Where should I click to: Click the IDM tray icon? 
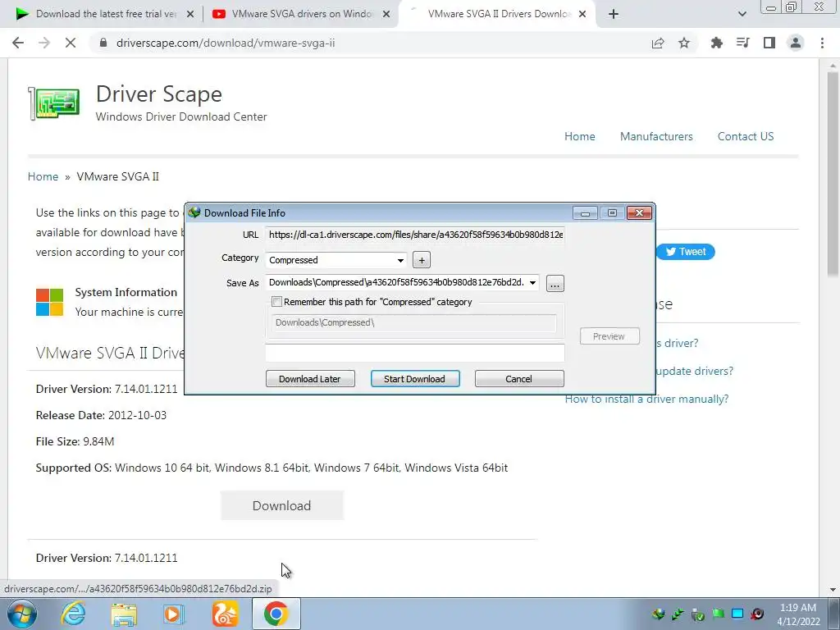click(x=659, y=614)
